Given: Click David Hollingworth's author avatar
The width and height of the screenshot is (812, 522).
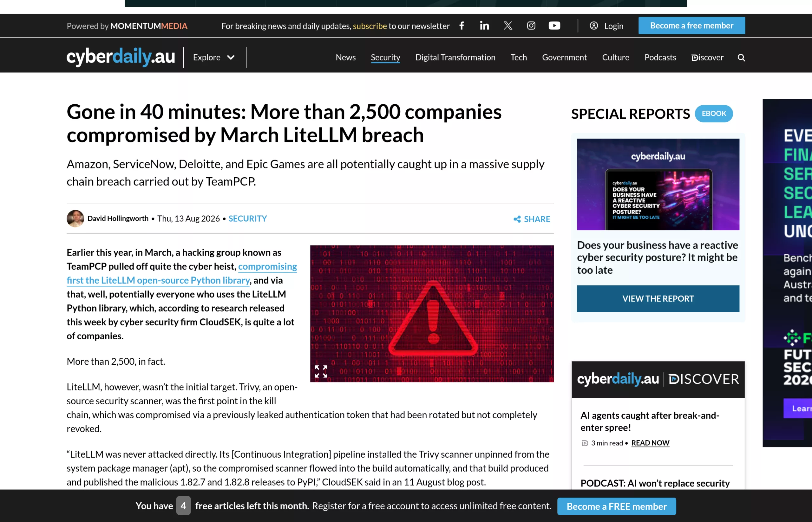Looking at the screenshot, I should (x=75, y=219).
